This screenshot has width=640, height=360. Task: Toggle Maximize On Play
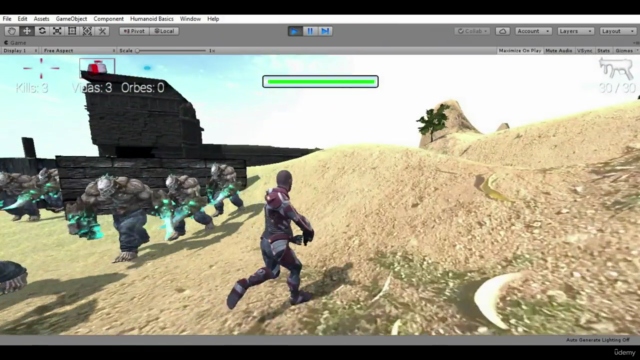tap(520, 51)
